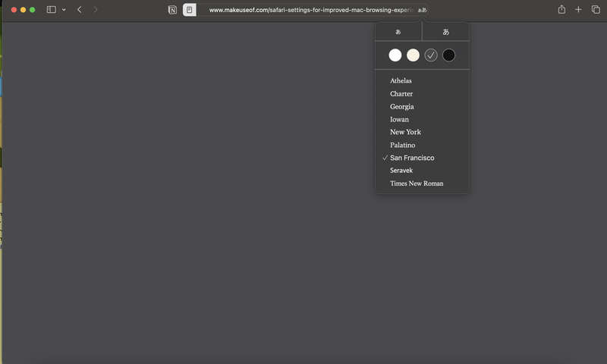This screenshot has width=607, height=364.
Task: Select the checked San Francisco font
Action: pyautogui.click(x=412, y=158)
